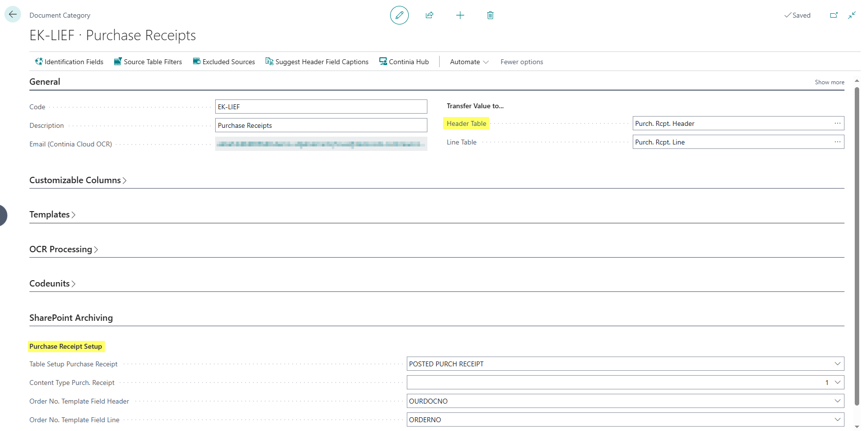This screenshot has height=431, width=868.
Task: Open Header Table lookup ellipsis
Action: point(838,123)
